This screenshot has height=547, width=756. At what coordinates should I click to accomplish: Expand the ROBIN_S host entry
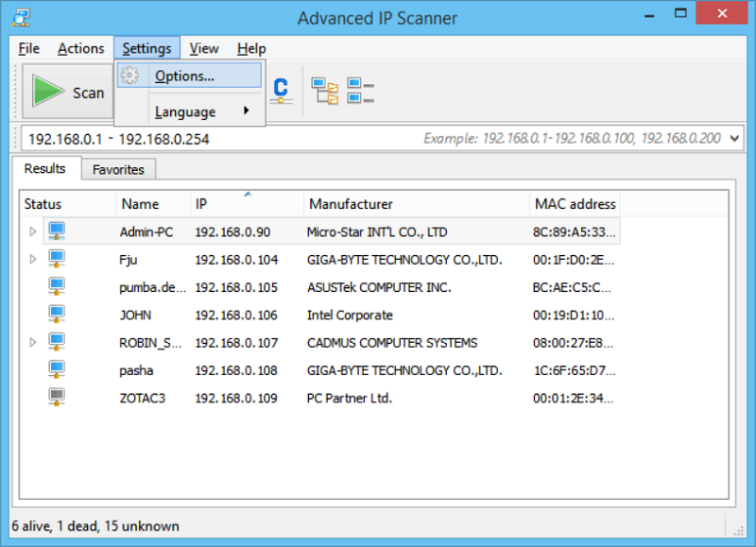[33, 342]
